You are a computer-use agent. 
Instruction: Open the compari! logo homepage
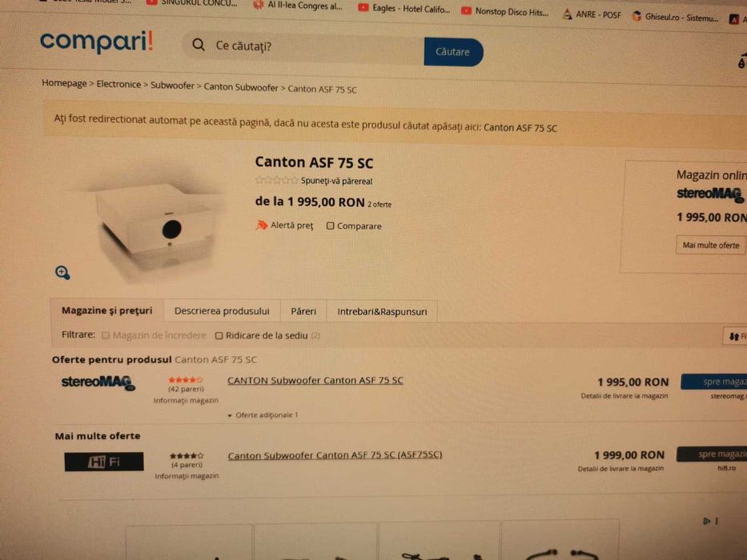point(97,42)
